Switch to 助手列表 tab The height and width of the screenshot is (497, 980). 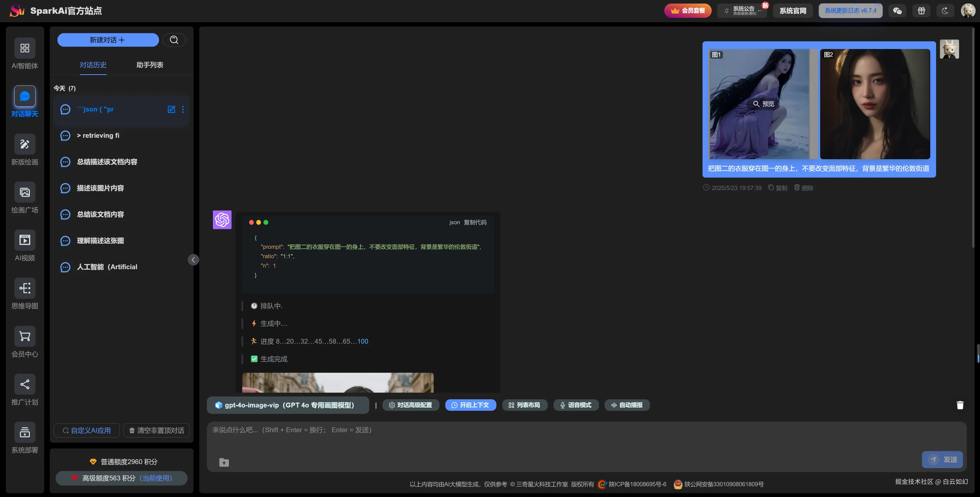pyautogui.click(x=150, y=65)
